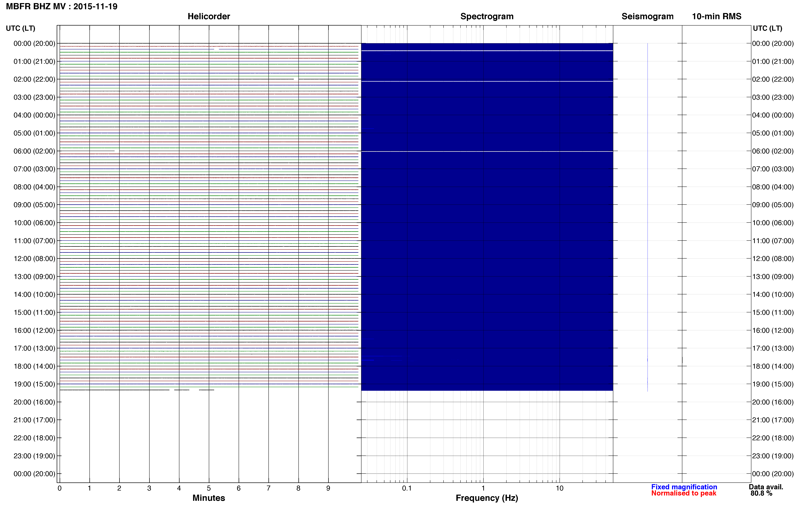Click the left '05:00 (01:00)' time label
The image size is (812, 508).
(34, 133)
